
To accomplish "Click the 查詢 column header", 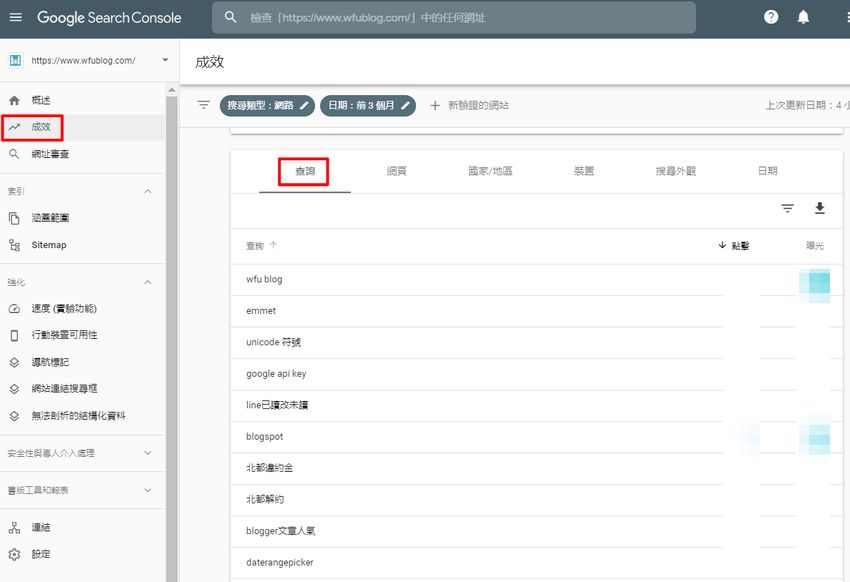I will pyautogui.click(x=261, y=245).
